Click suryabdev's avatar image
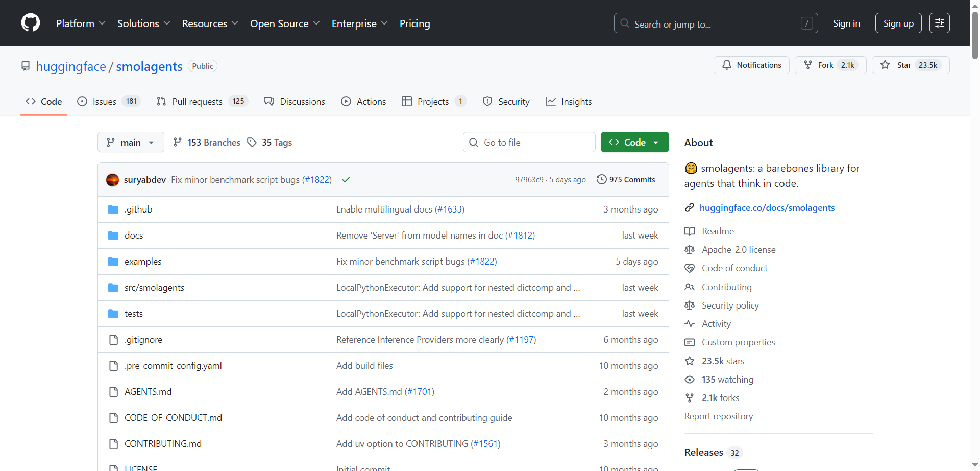 112,180
